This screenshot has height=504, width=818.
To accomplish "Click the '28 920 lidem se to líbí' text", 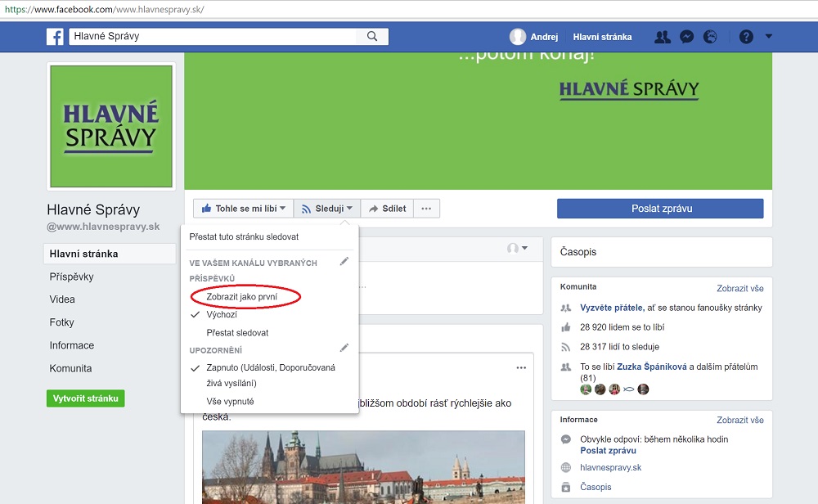I will click(x=622, y=327).
